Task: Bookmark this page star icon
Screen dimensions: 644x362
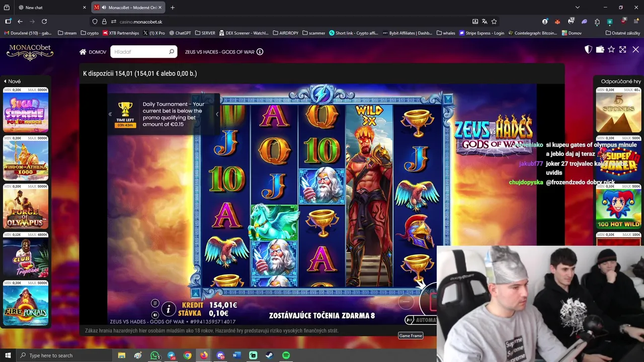Action: (494, 22)
